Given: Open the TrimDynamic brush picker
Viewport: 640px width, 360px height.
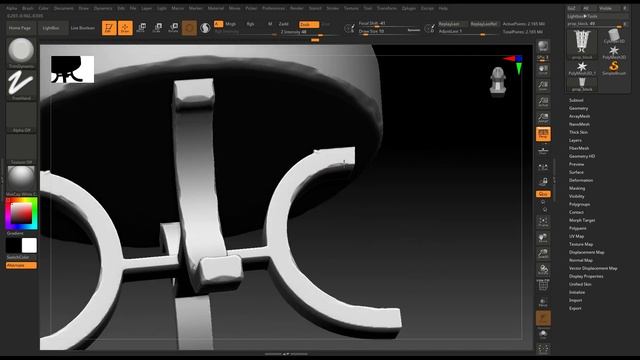Looking at the screenshot, I should pos(21,53).
